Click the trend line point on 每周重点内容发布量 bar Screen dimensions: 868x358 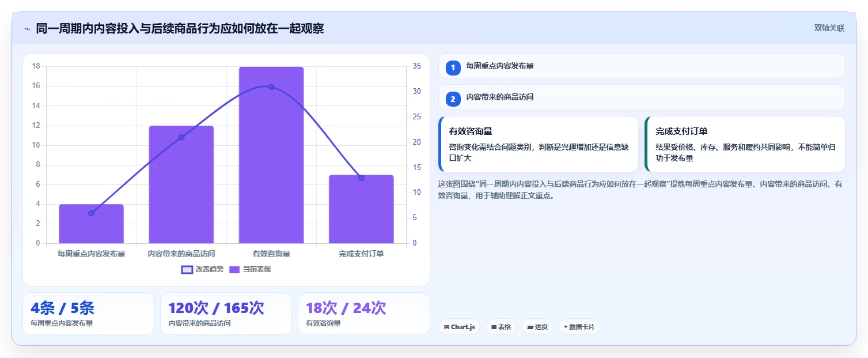(91, 213)
